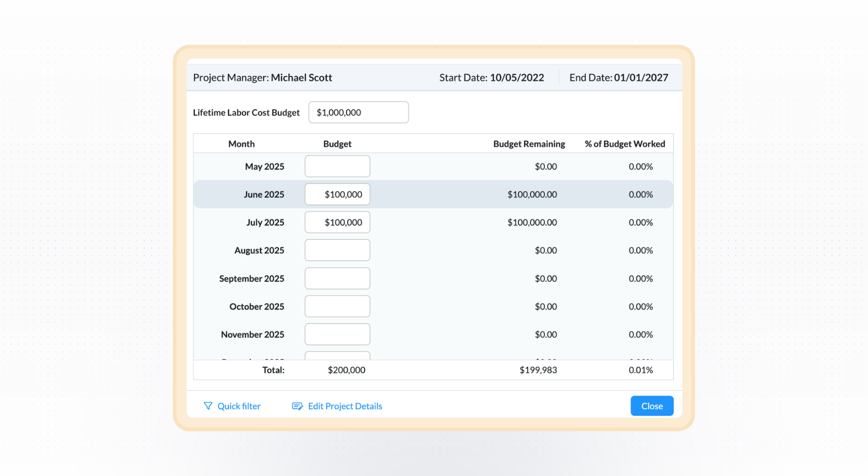Edit the July 2025 budget field
The width and height of the screenshot is (868, 476).
[337, 222]
